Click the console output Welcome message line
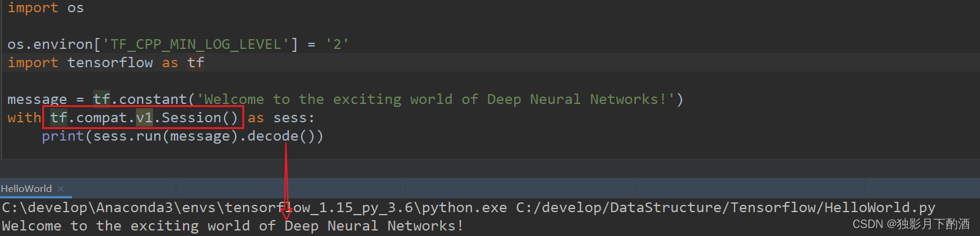 (233, 226)
